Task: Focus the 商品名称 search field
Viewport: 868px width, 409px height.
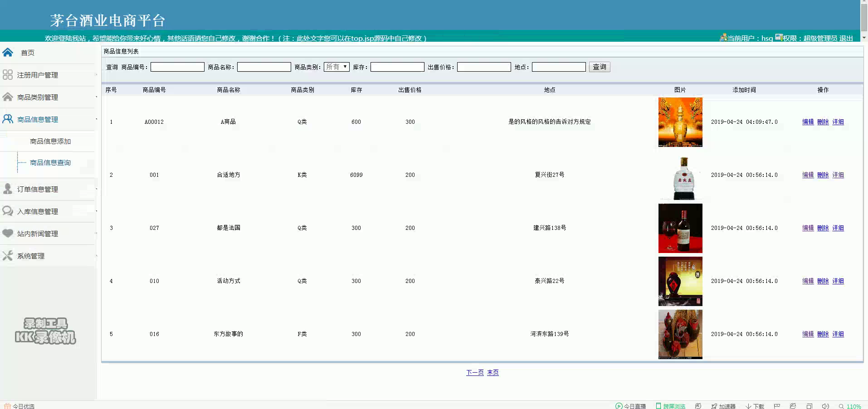Action: (264, 67)
